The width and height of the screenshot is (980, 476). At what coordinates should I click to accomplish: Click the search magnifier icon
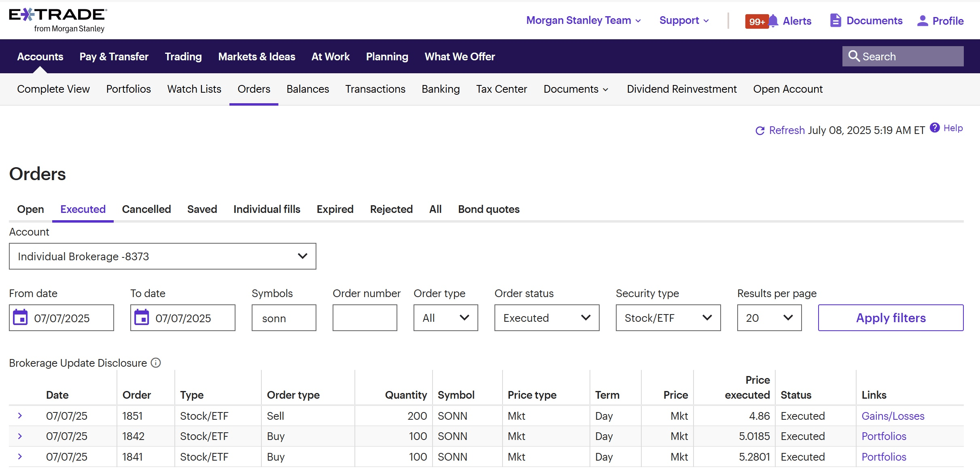(854, 56)
